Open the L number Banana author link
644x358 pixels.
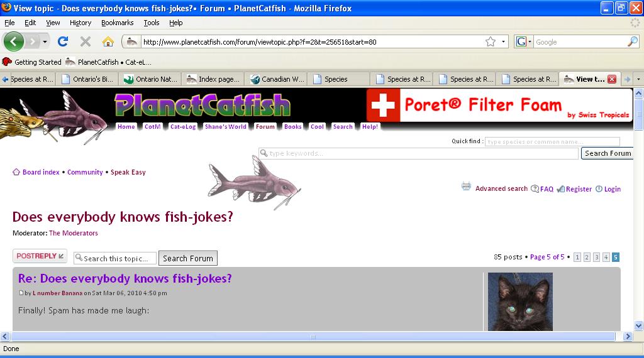click(x=57, y=293)
